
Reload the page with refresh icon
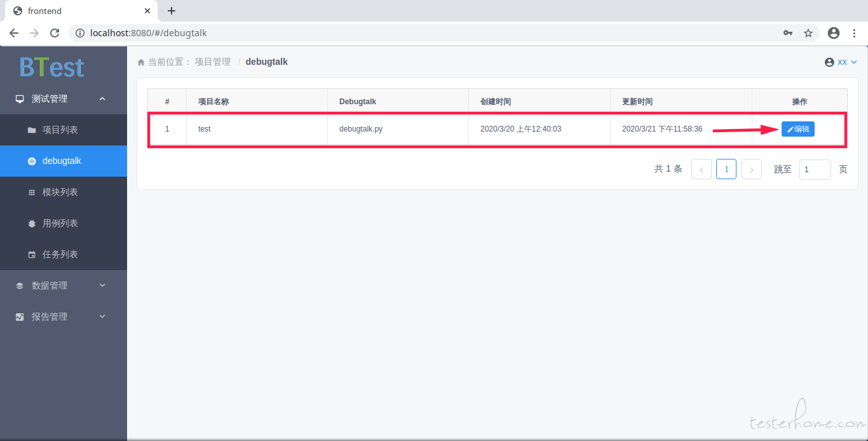pos(55,33)
